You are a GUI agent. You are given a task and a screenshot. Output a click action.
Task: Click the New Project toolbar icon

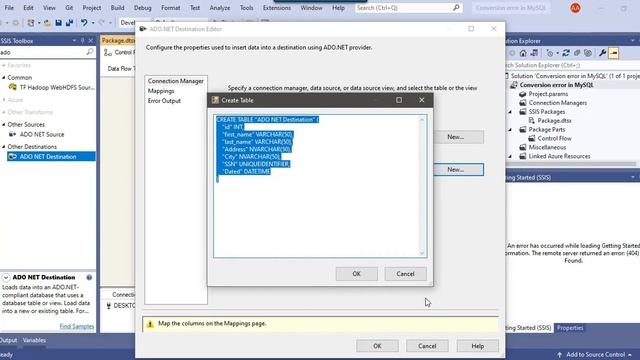[x=31, y=23]
